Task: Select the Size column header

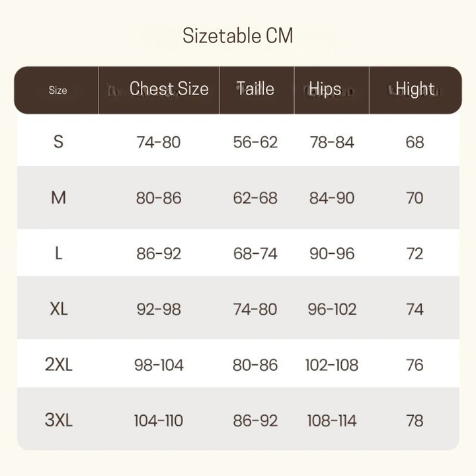Action: tap(58, 91)
